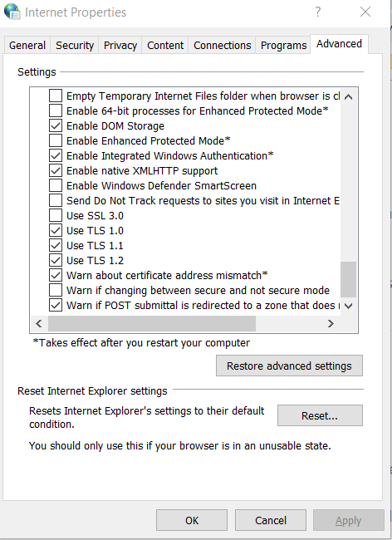This screenshot has width=392, height=540.
Task: Tick Enable Enhanced Protected Mode
Action: point(56,140)
